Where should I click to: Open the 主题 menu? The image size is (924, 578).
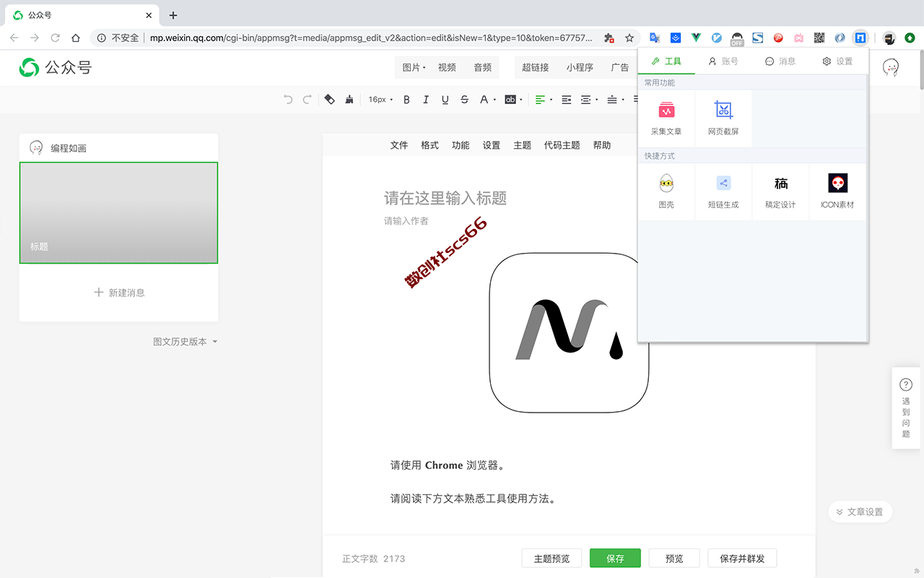click(x=522, y=145)
